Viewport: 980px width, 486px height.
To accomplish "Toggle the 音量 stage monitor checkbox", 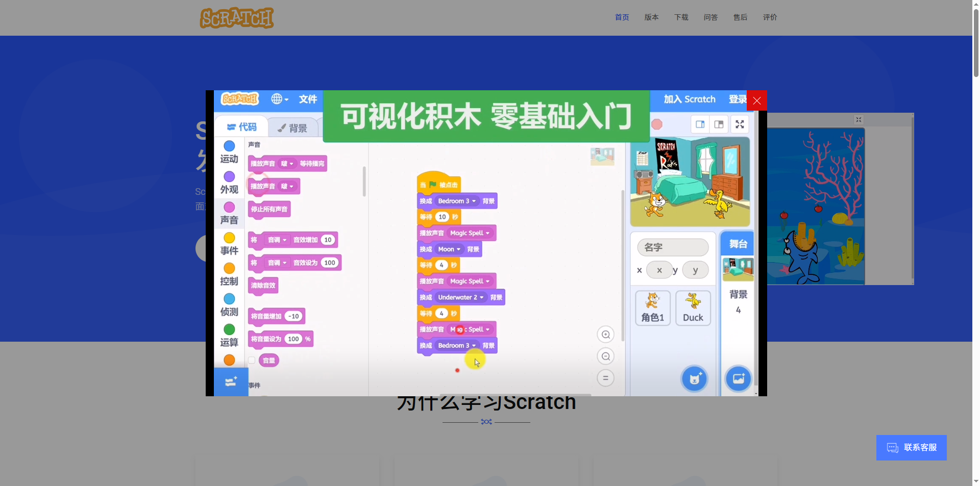I will 251,360.
